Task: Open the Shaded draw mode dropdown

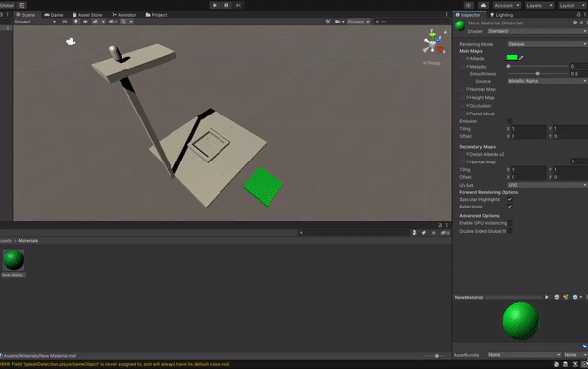Action: pyautogui.click(x=35, y=22)
